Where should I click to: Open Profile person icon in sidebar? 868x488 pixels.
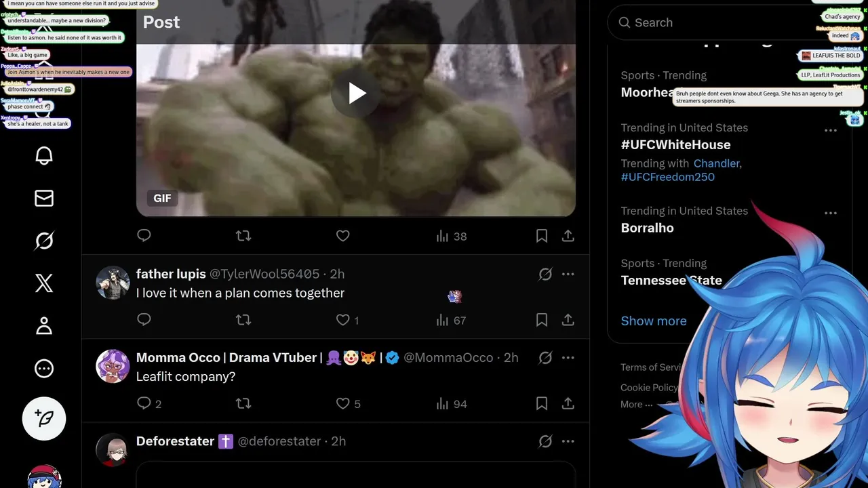pos(44,326)
